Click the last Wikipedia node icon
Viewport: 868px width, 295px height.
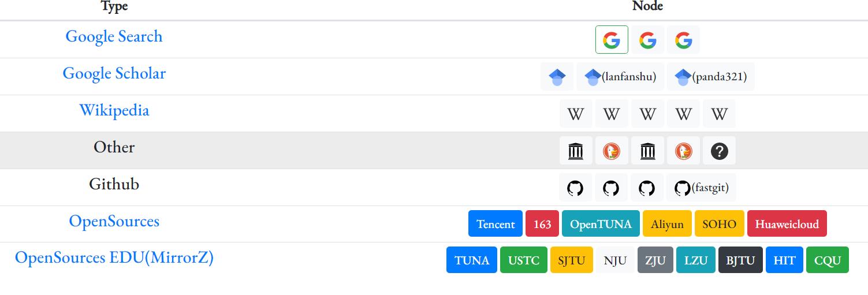click(719, 114)
